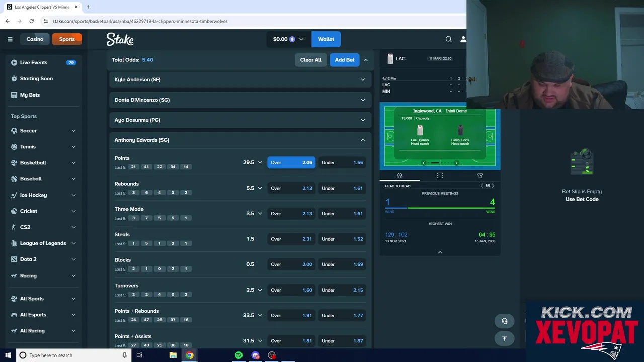Screen dimensions: 644x362
Task: Select Over 1.60 on Turnovers
Action: [x=291, y=290]
